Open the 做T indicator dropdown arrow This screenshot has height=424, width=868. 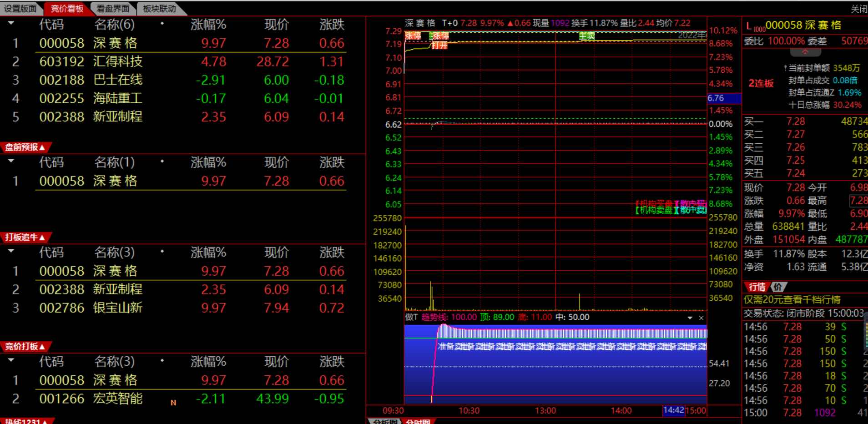(690, 318)
